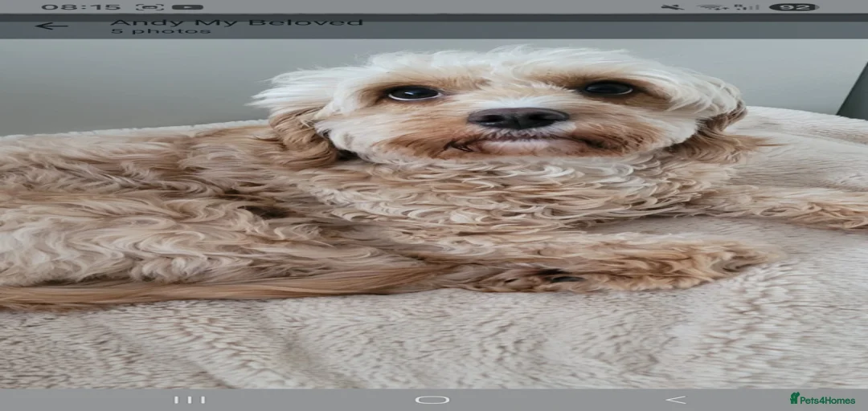868x411 pixels.
Task: Tap the YouTube notification icon in status bar
Action: click(187, 7)
